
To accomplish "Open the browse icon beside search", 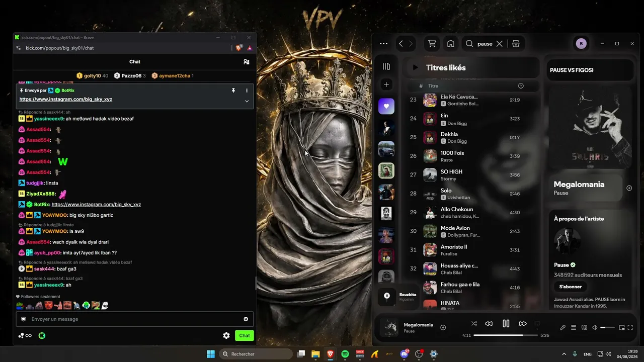I will (x=516, y=44).
